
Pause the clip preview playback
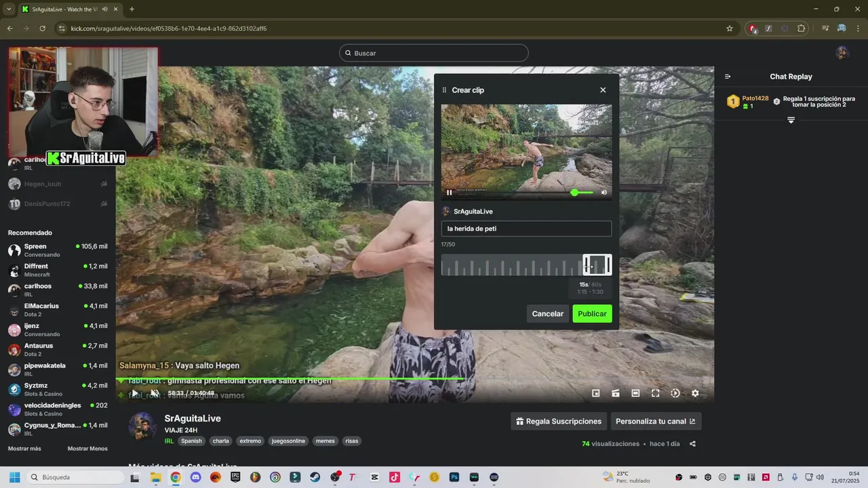(449, 192)
